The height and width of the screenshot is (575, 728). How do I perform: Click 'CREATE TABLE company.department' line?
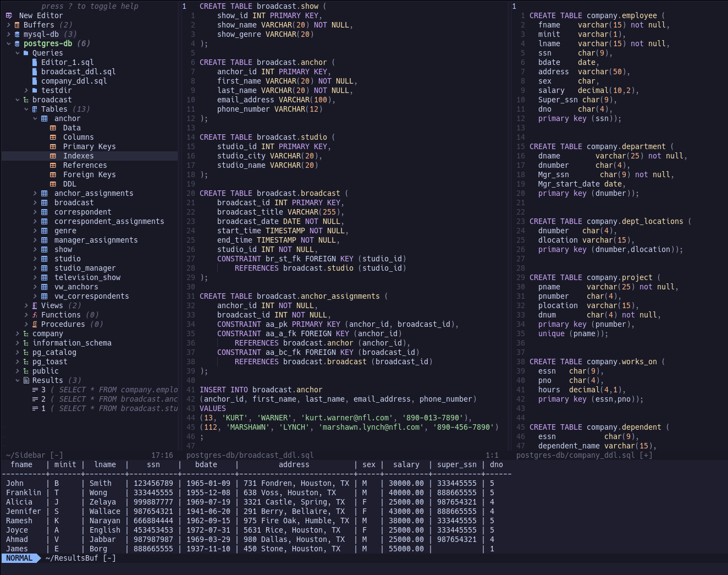pyautogui.click(x=602, y=146)
